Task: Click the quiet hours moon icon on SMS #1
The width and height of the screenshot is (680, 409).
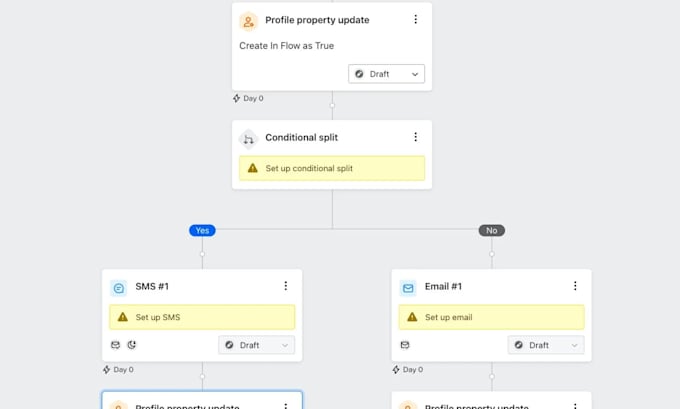Action: (132, 345)
